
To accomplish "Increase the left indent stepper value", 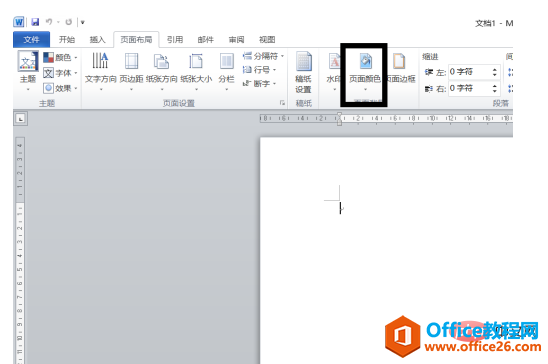I will [495, 70].
